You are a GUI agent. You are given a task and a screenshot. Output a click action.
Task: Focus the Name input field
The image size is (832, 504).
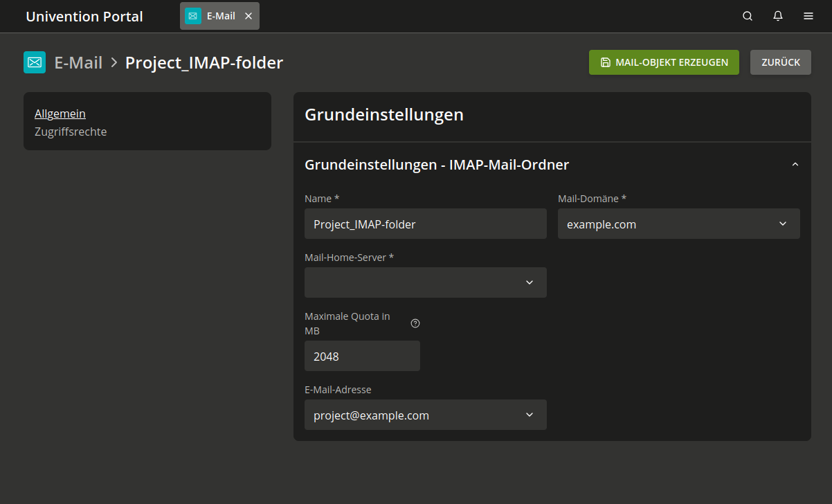425,224
